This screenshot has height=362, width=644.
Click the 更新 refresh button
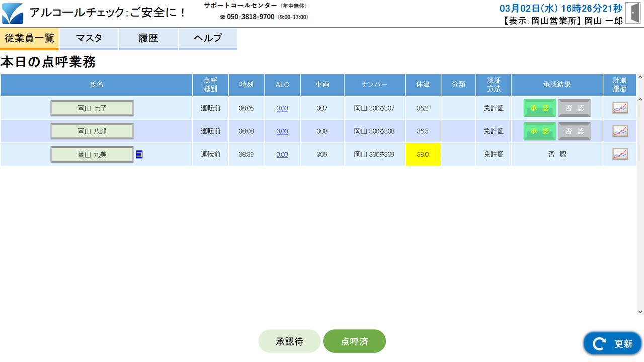coord(613,343)
